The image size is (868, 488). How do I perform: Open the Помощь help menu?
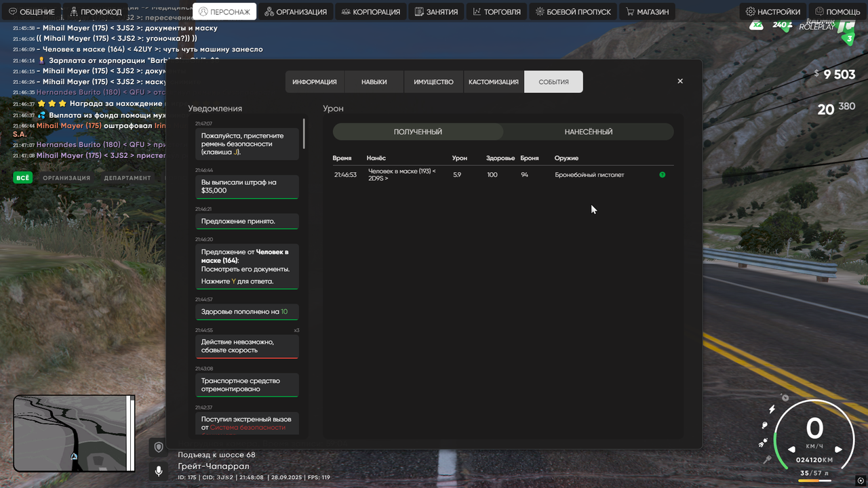837,12
